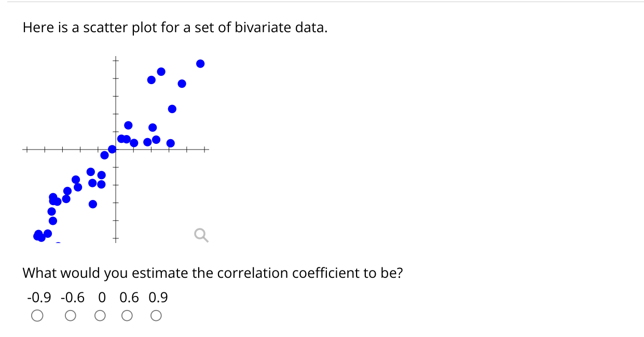Select the 0.9 radio button

tap(156, 315)
